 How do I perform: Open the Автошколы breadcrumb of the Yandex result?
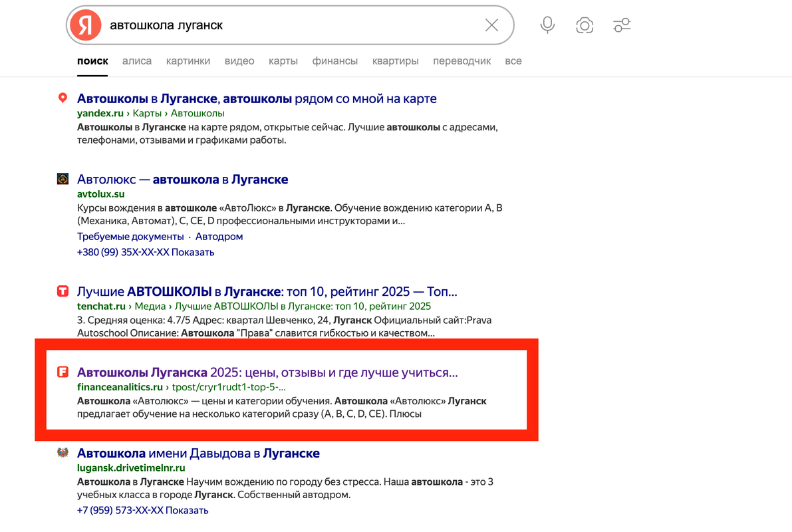click(198, 113)
